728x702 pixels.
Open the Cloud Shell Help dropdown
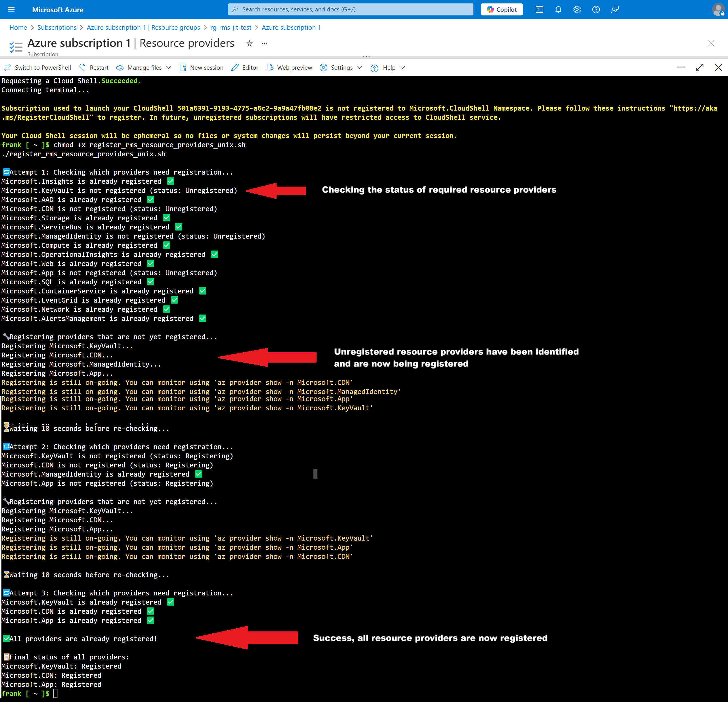(x=388, y=68)
